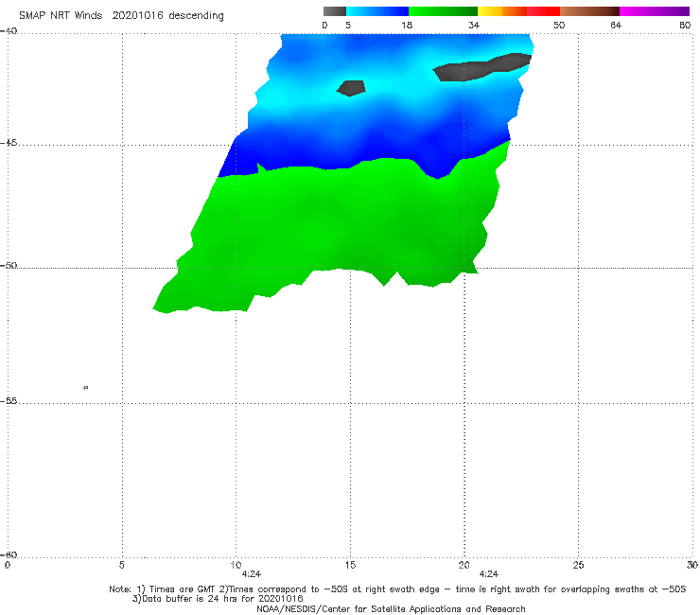Image resolution: width=700 pixels, height=615 pixels.
Task: Click the longitude axis label "15"
Action: tap(350, 566)
